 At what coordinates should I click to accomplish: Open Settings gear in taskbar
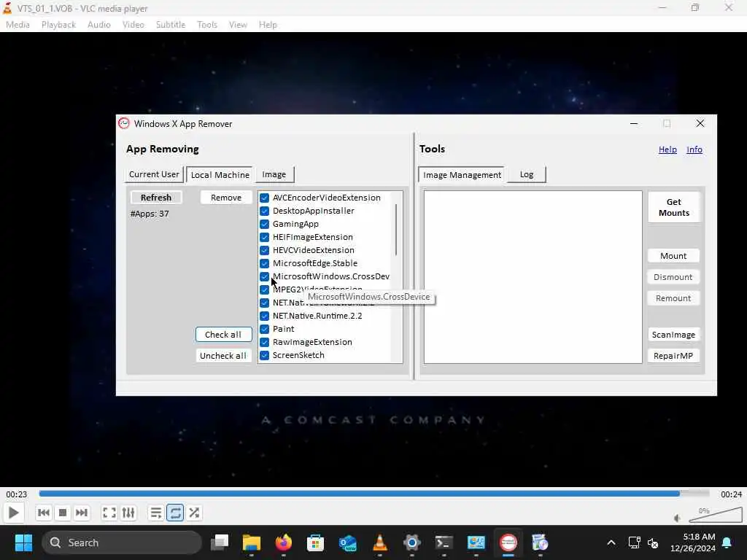[x=412, y=542]
